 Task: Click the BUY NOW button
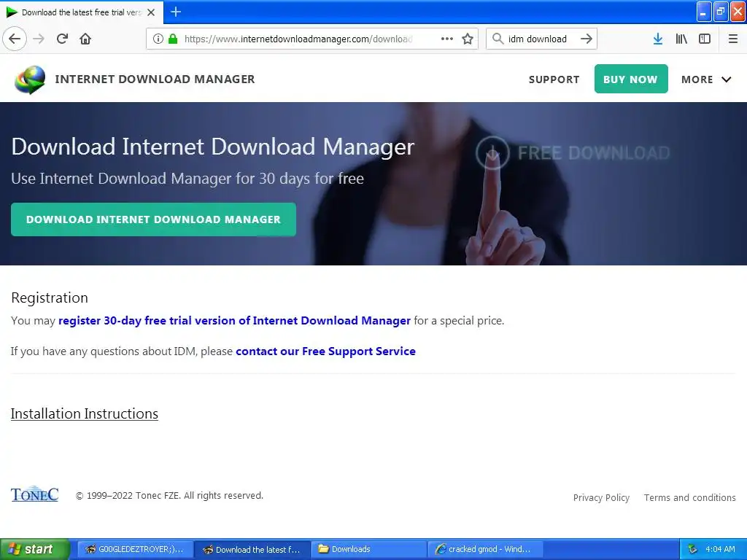(x=631, y=79)
